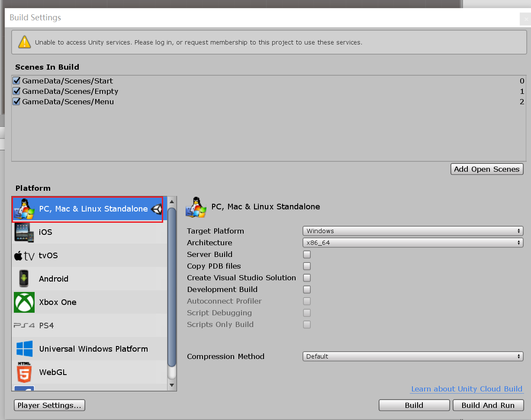Uncheck the GameData/Scenes/Empty scene

17,91
